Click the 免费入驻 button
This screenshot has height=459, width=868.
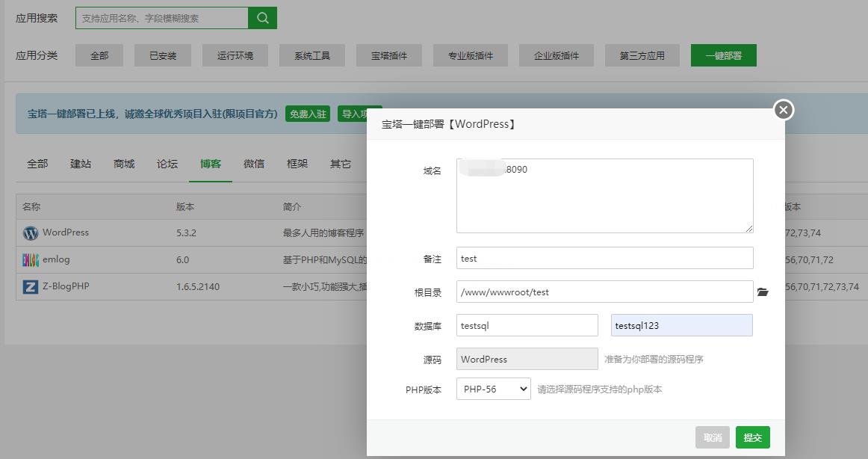(308, 114)
